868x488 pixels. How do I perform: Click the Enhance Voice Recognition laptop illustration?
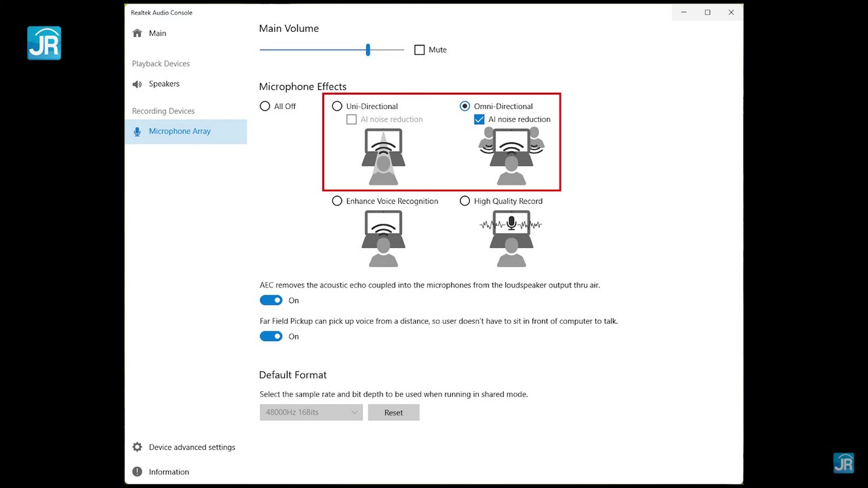(x=383, y=238)
